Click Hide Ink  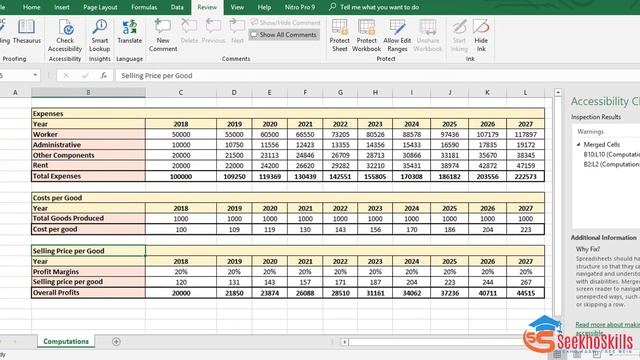click(x=481, y=36)
